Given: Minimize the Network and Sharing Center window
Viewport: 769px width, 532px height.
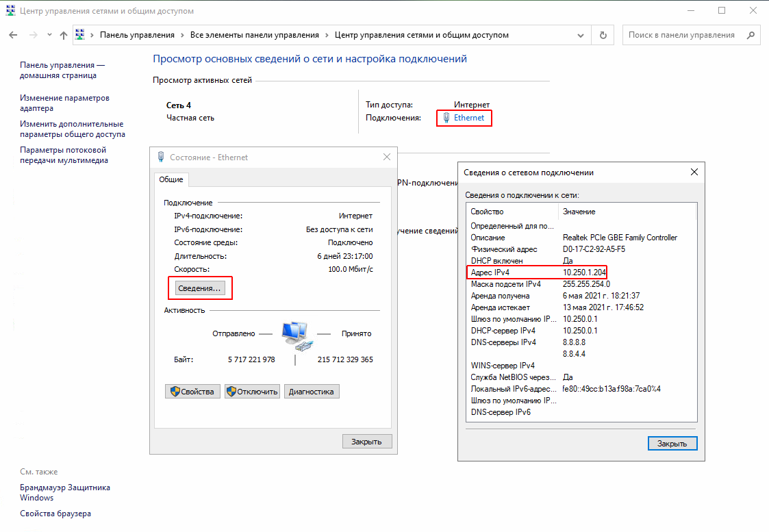Looking at the screenshot, I should tap(691, 10).
